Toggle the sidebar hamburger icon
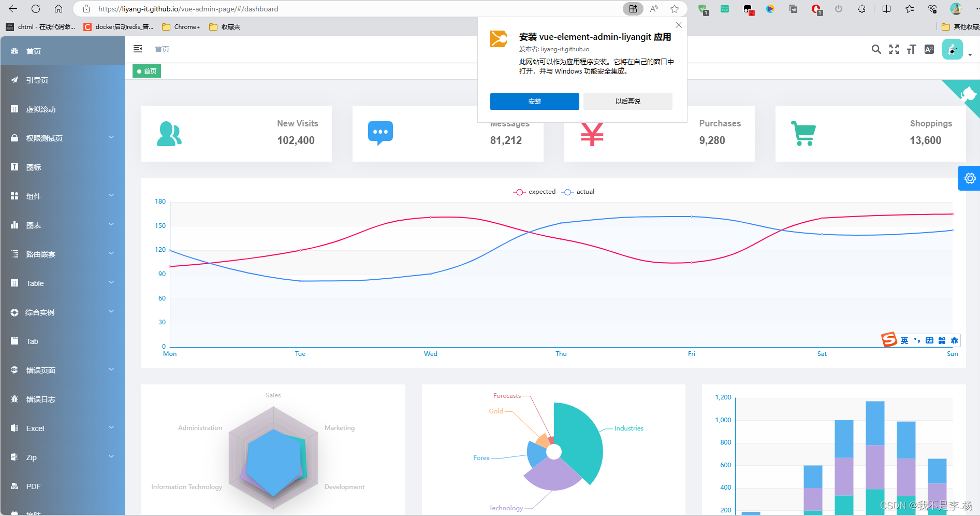This screenshot has width=980, height=516. 138,49
